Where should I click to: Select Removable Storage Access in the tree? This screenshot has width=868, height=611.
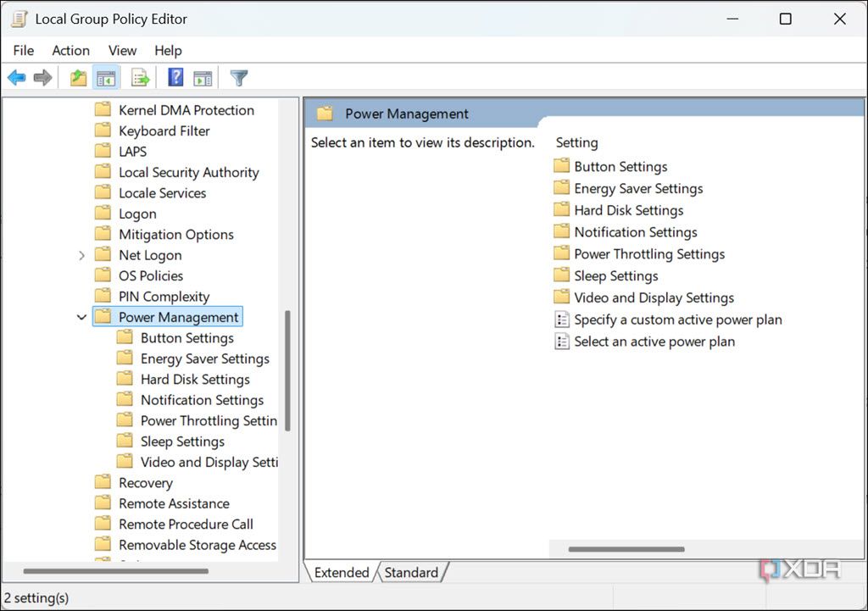pos(197,545)
